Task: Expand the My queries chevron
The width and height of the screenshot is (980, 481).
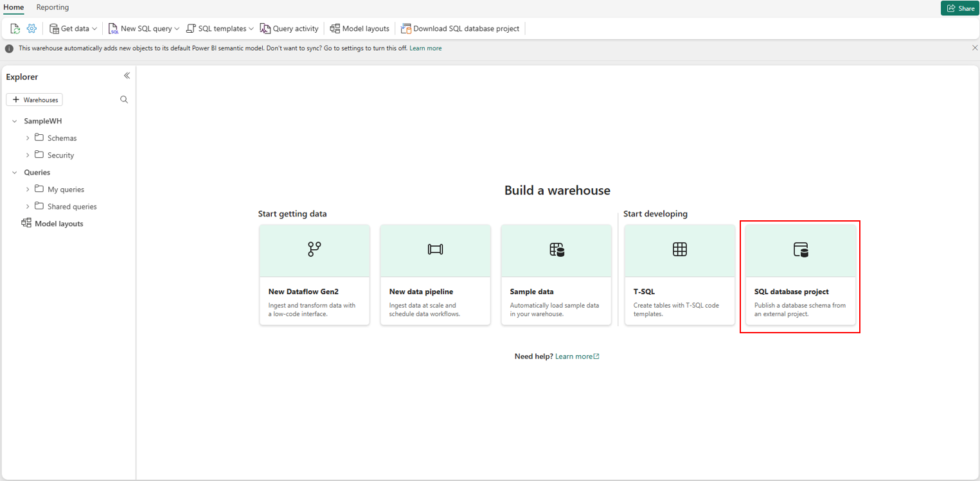Action: pyautogui.click(x=28, y=189)
